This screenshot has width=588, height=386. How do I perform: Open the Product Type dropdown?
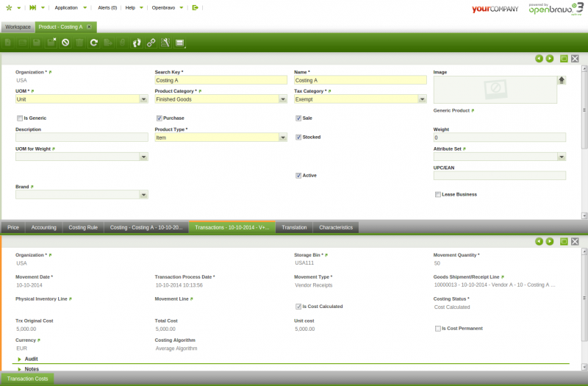(x=283, y=137)
